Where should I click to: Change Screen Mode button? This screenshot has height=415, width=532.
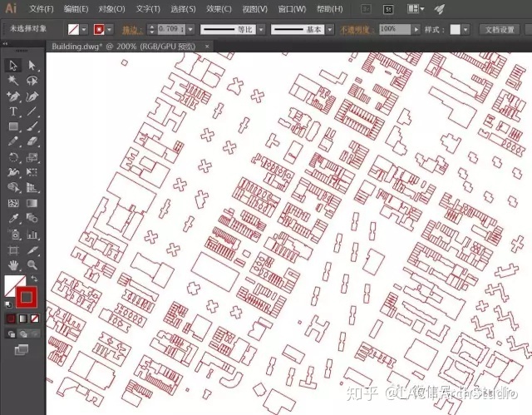pos(22,349)
